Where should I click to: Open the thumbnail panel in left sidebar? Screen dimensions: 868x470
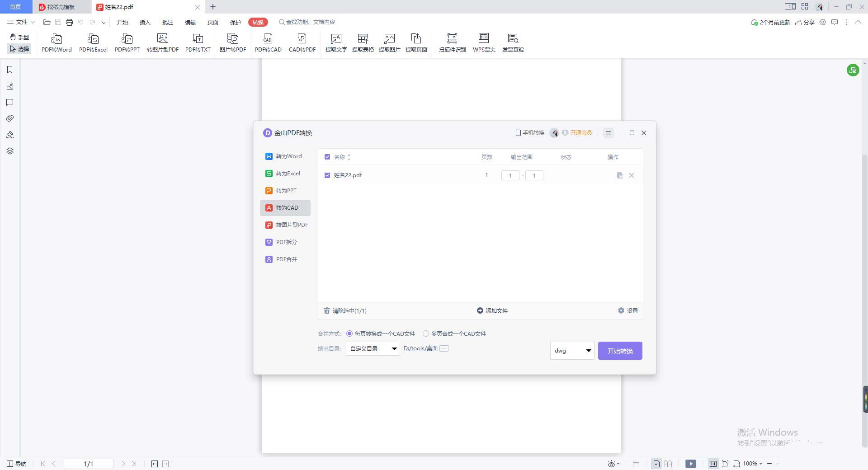coord(10,86)
